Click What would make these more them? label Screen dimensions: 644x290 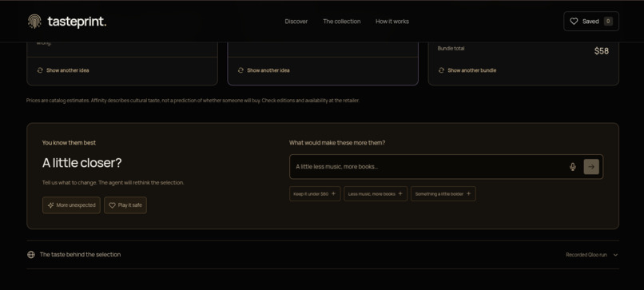337,142
